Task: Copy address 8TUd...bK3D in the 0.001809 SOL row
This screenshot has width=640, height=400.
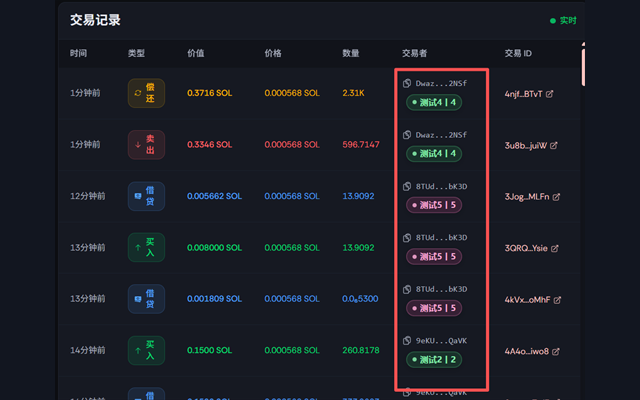Action: point(407,289)
